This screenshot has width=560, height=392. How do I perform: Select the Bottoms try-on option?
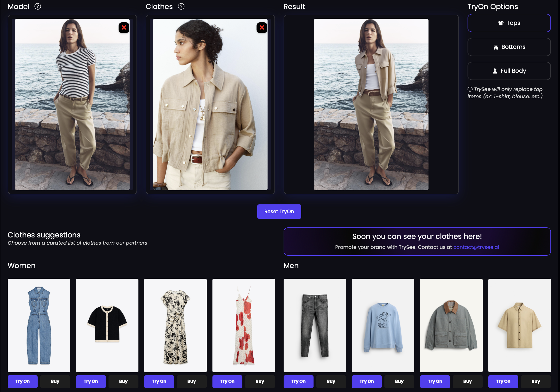click(509, 47)
